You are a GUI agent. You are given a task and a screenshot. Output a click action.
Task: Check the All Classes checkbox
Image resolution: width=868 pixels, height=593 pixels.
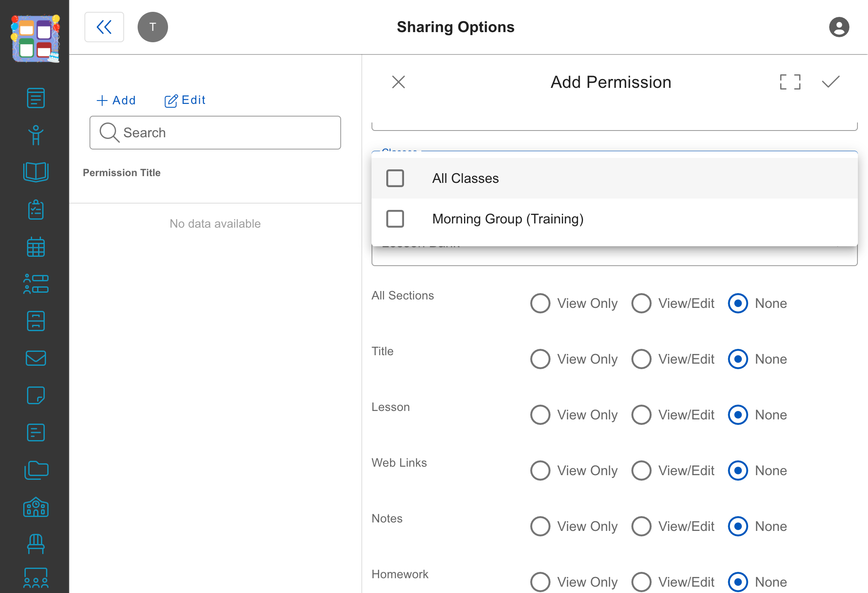pyautogui.click(x=395, y=178)
